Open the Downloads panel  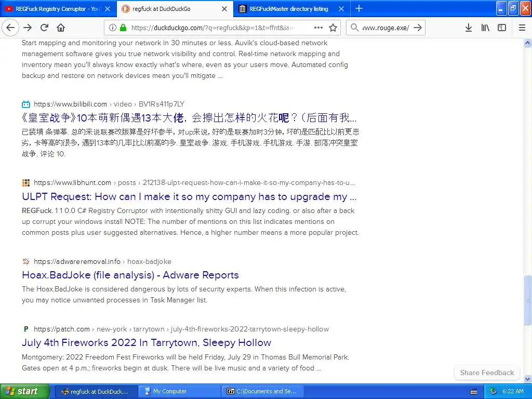[469, 28]
